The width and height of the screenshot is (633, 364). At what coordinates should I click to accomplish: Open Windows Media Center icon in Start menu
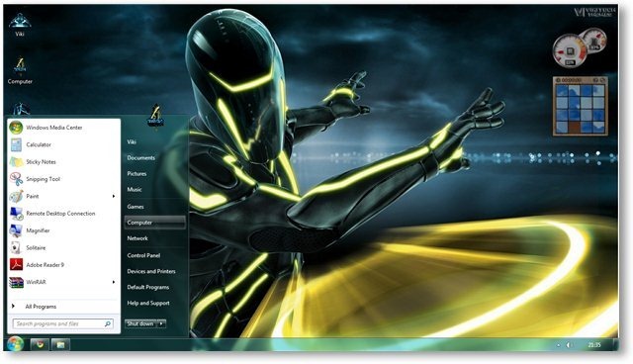[16, 128]
